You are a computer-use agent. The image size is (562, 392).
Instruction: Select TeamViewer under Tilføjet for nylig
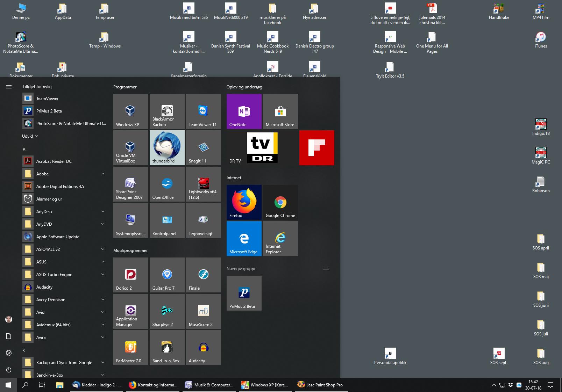[64, 98]
